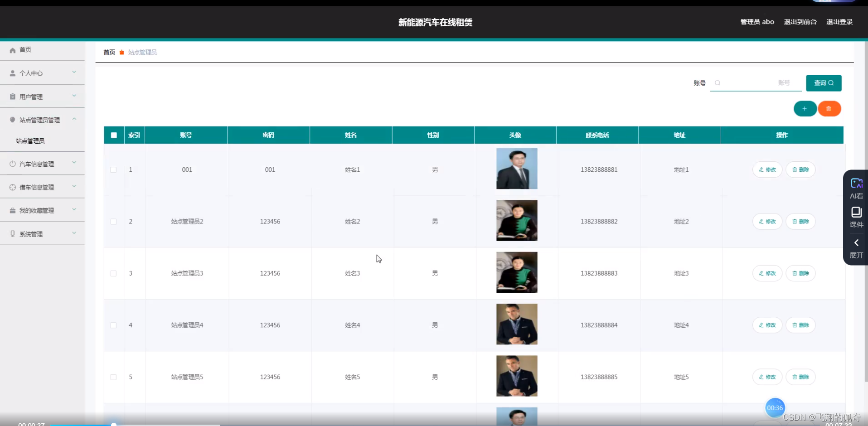The width and height of the screenshot is (868, 426).
Task: Check the checkbox for row 1 (001)
Action: 114,169
